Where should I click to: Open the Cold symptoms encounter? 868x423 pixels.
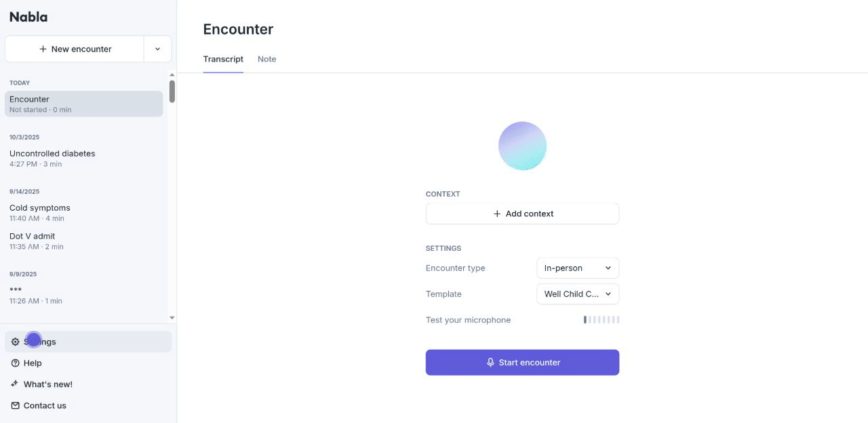click(40, 212)
